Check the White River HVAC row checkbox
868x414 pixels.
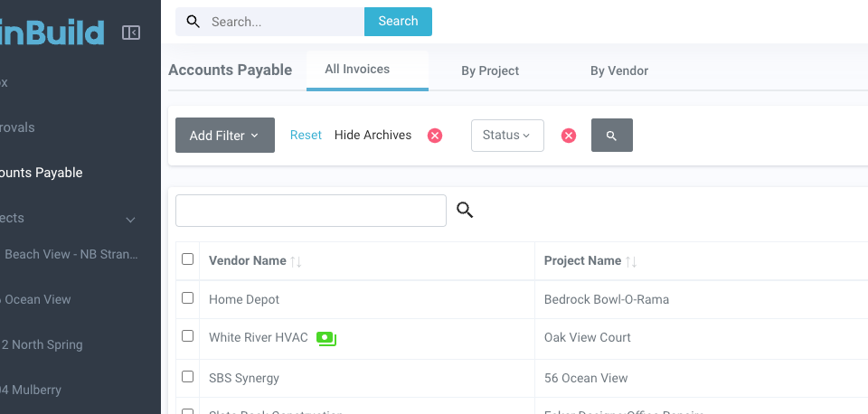[188, 335]
